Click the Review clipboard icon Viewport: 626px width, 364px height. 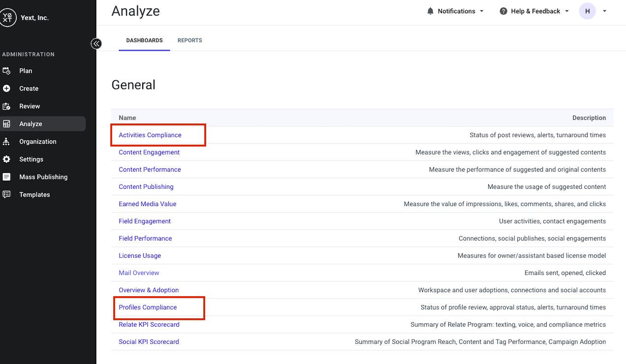click(x=6, y=106)
